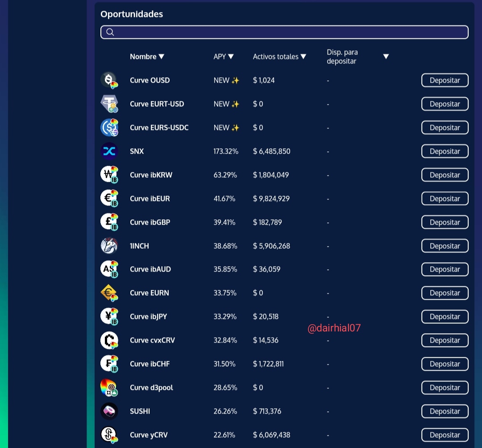Click the '$ 1,024' total assets value
Image resolution: width=482 pixels, height=448 pixels.
[264, 80]
